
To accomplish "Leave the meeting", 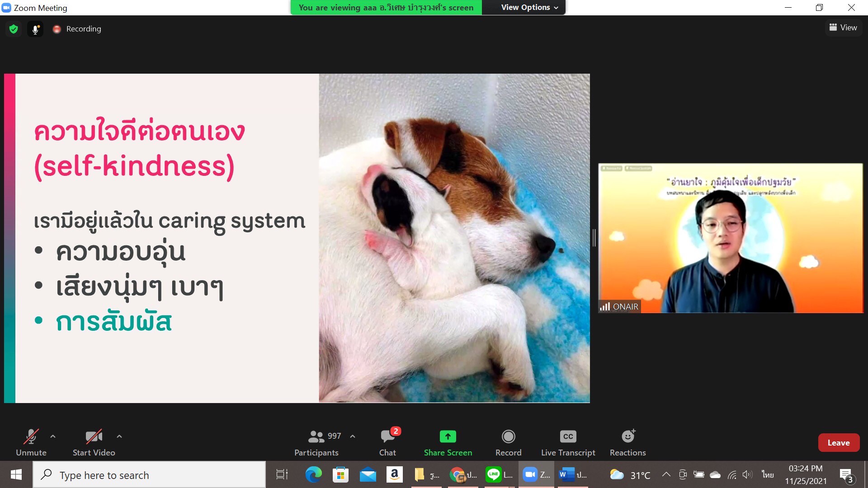I will click(x=838, y=443).
